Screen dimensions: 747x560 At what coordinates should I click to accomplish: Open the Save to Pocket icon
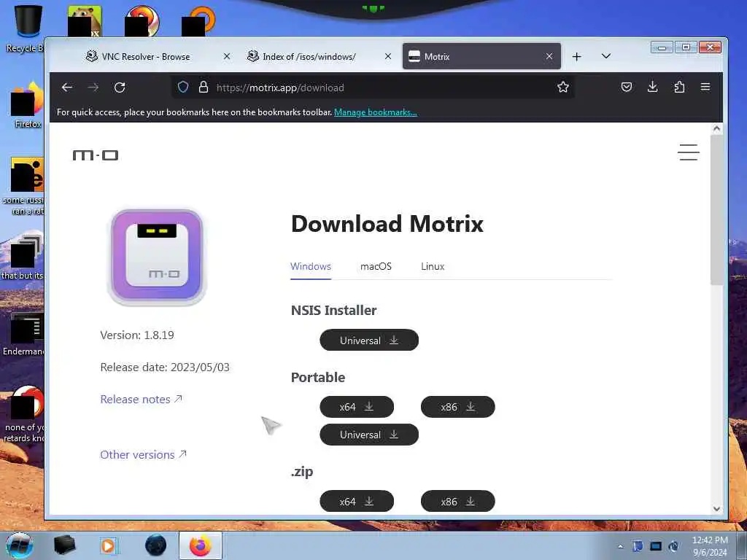pos(627,87)
